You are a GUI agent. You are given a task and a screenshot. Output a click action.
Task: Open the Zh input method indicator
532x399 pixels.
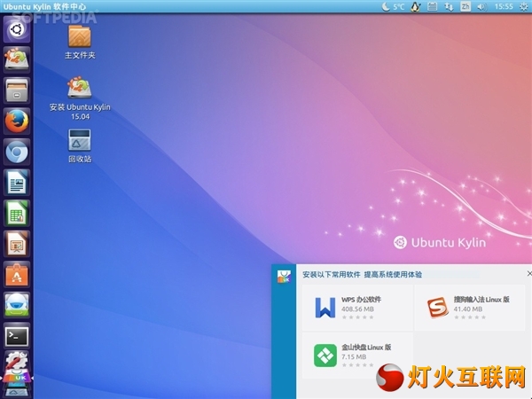465,6
